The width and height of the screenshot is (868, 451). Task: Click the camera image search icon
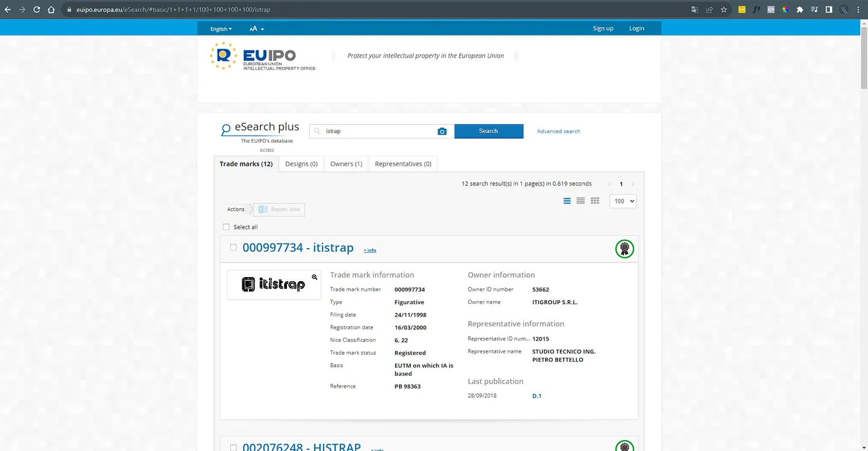pos(442,131)
